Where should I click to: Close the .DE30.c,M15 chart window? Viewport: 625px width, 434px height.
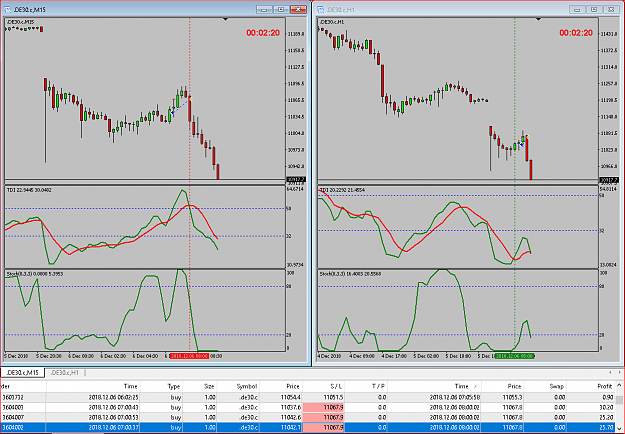[x=298, y=9]
